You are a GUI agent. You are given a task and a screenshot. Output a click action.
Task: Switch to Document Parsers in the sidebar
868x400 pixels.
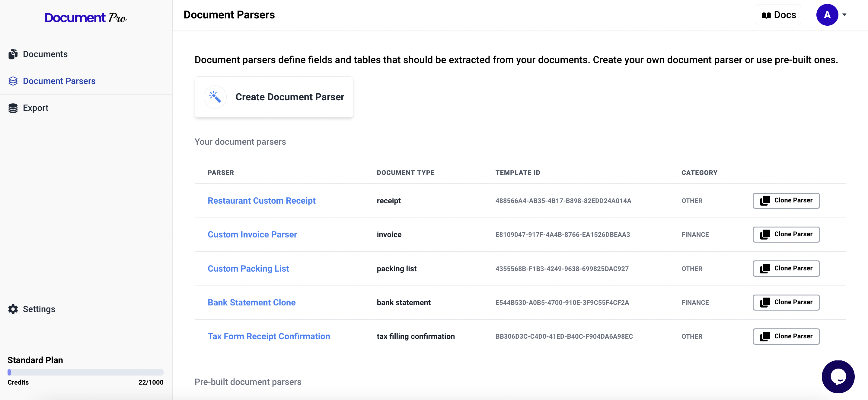59,81
